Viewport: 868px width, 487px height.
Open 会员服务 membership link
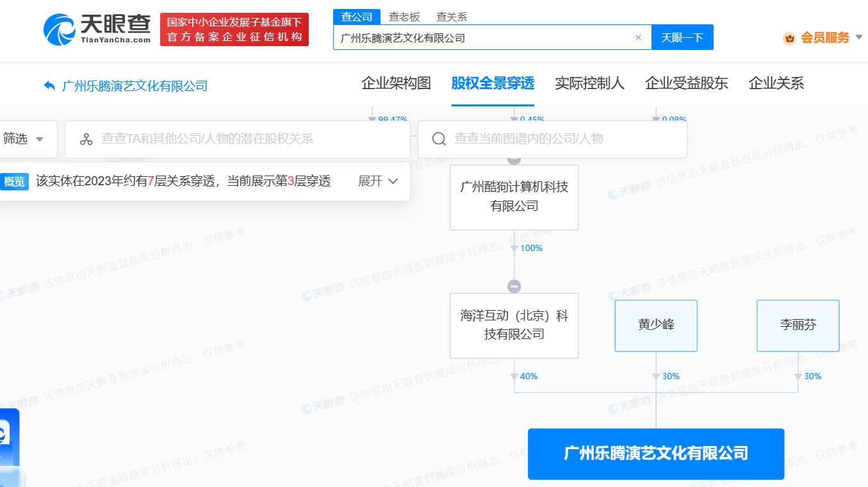pyautogui.click(x=825, y=38)
